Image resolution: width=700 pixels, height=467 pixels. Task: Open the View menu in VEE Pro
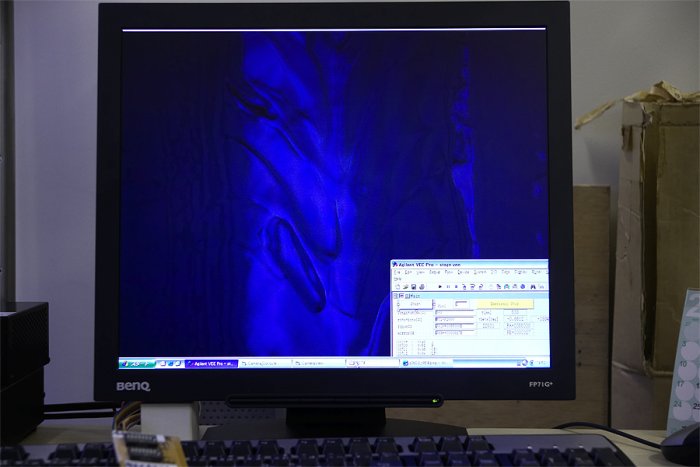(420, 272)
